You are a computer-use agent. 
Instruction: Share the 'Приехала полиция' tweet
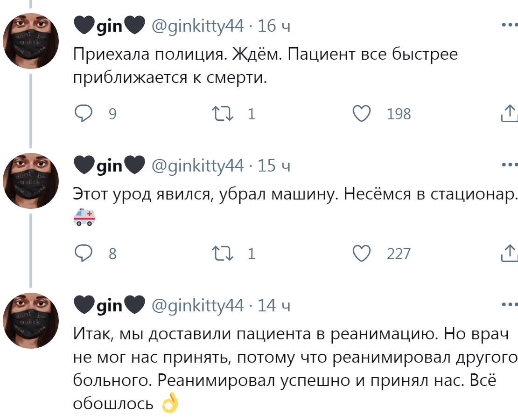click(509, 114)
